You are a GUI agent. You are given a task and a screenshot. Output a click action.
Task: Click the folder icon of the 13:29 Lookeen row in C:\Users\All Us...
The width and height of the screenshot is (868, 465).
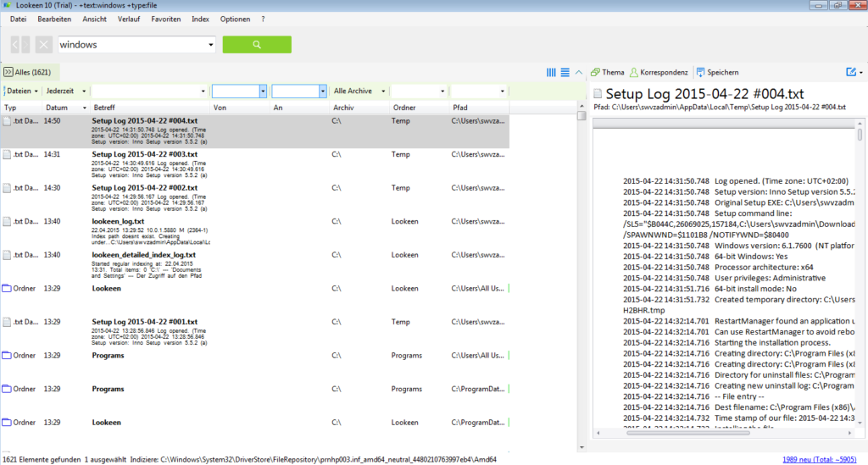(7, 289)
